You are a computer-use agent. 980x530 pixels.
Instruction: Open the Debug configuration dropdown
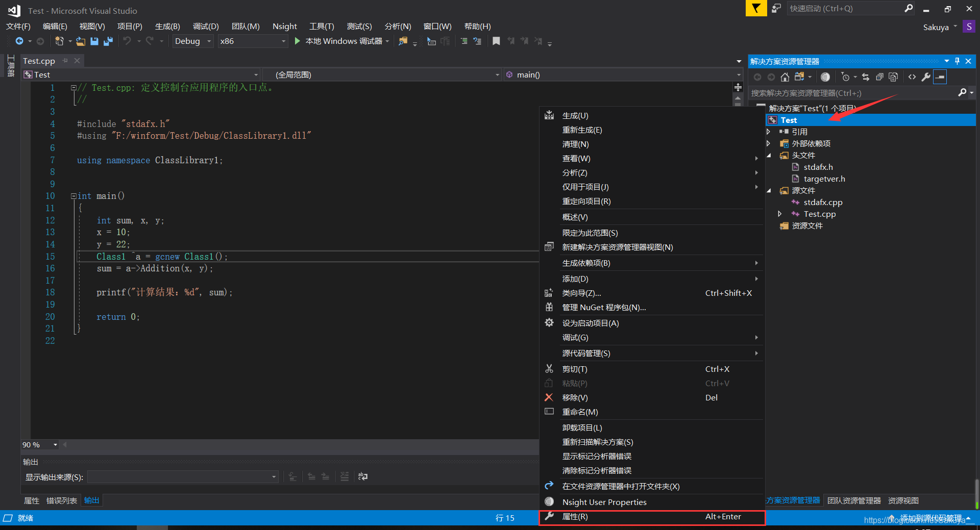tap(192, 41)
